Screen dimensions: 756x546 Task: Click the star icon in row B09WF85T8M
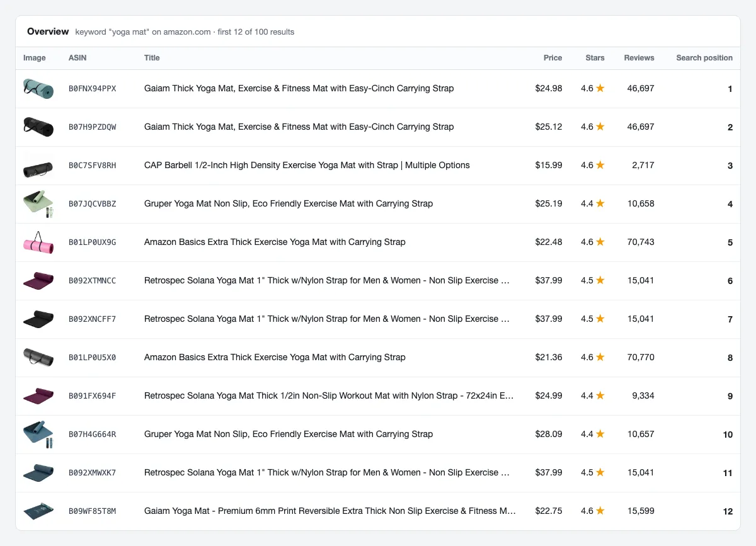[600, 511]
